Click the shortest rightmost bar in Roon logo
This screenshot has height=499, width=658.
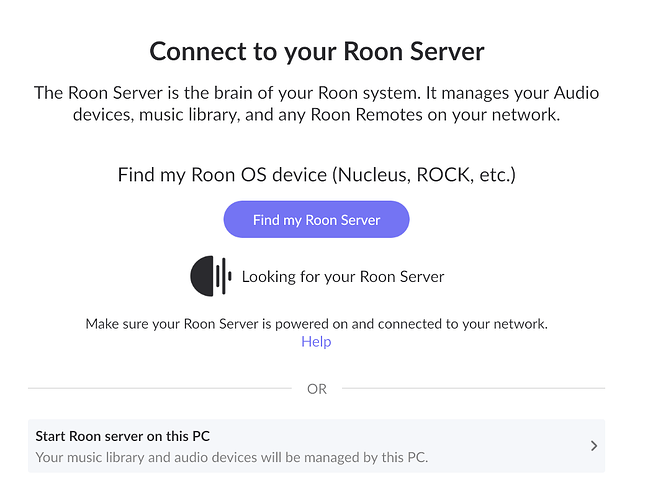[230, 276]
